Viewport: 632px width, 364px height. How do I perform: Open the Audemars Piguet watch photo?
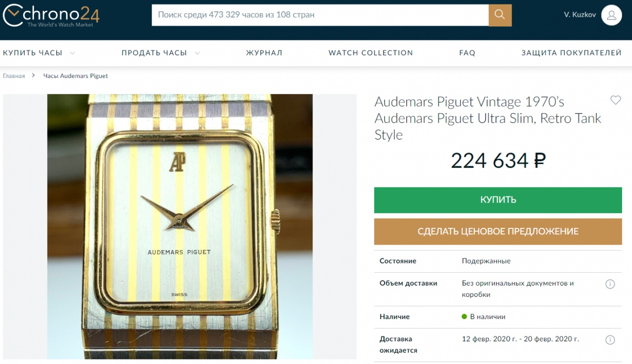[180, 226]
